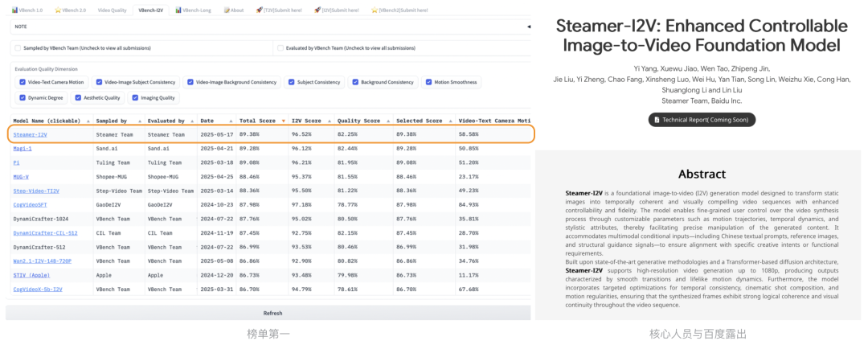Switch to the VBench 2.0 tab
The image size is (868, 345).
(70, 10)
